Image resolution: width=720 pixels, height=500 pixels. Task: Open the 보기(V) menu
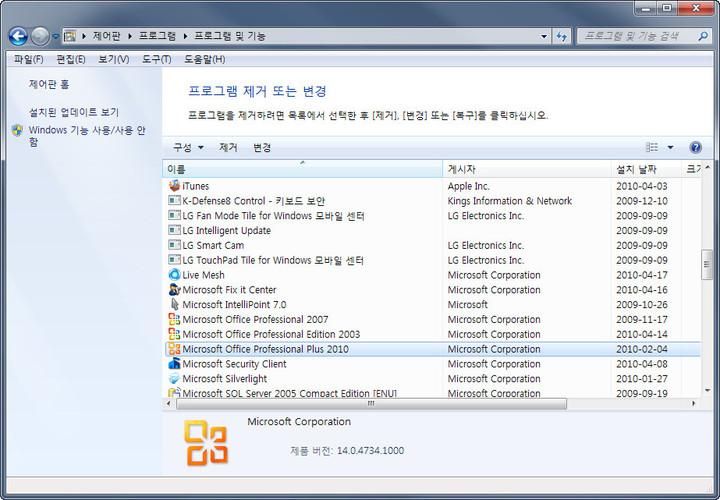click(x=113, y=59)
